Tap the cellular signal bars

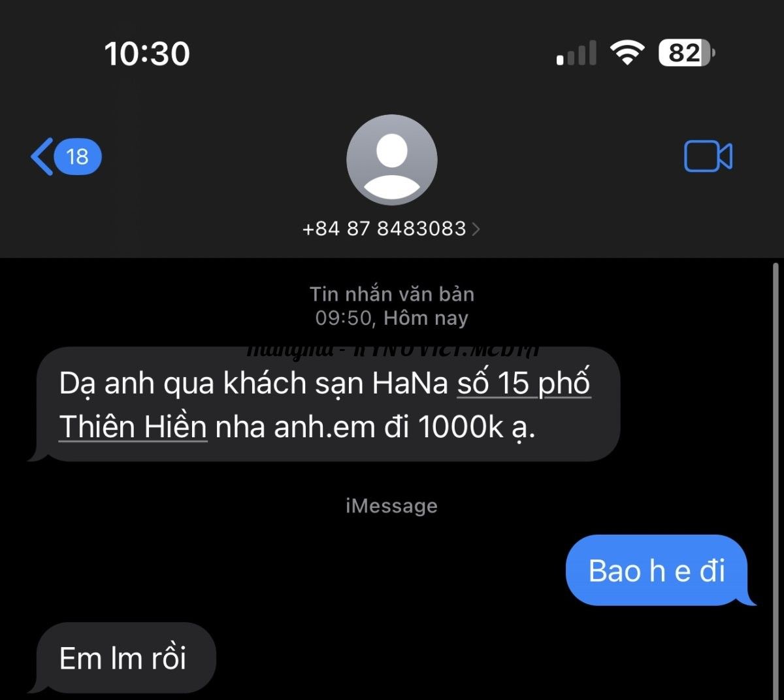(576, 53)
